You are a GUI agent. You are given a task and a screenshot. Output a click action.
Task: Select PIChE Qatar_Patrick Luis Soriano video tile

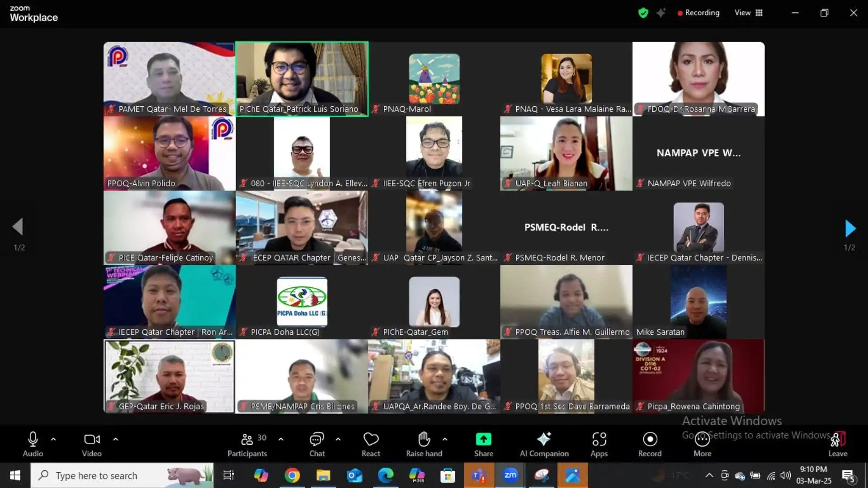tap(302, 79)
